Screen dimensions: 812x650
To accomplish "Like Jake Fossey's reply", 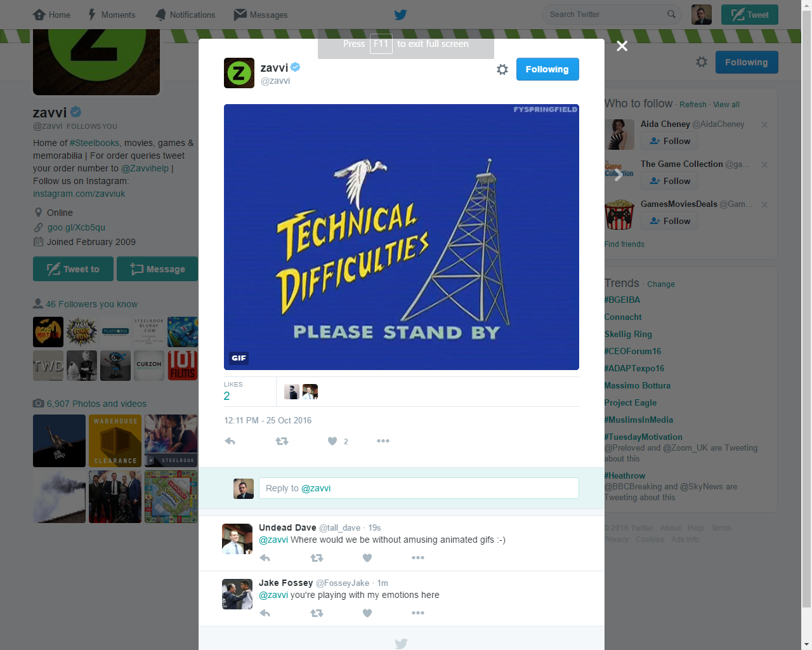I will (367, 613).
